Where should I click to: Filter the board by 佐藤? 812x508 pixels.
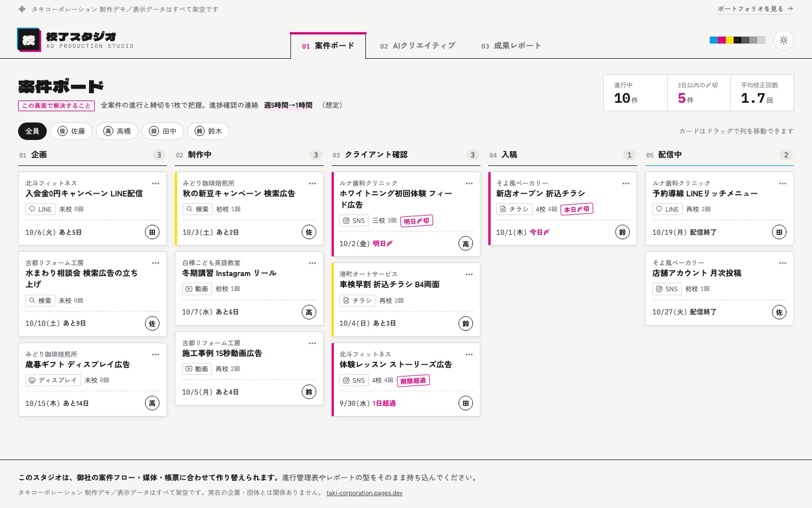click(x=72, y=132)
